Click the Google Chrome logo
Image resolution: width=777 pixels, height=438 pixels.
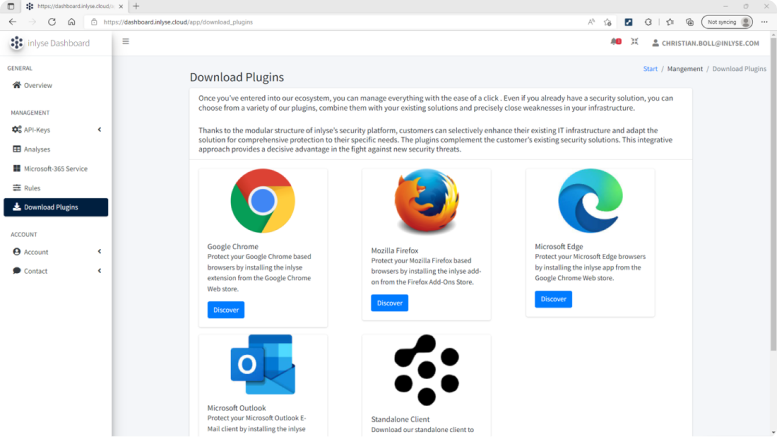263,201
